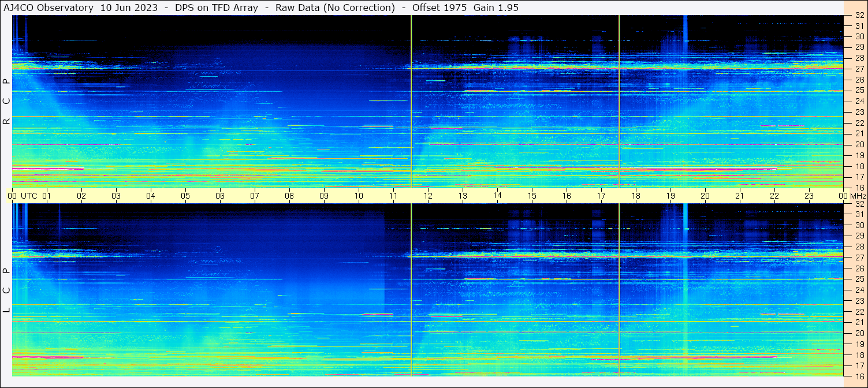Click green marker near 11:30 in RCP spectrogram
The image size is (868, 388).
pos(411,101)
